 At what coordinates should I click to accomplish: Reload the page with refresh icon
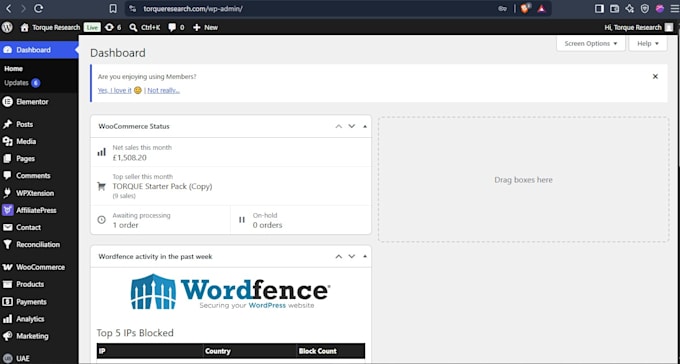click(39, 8)
